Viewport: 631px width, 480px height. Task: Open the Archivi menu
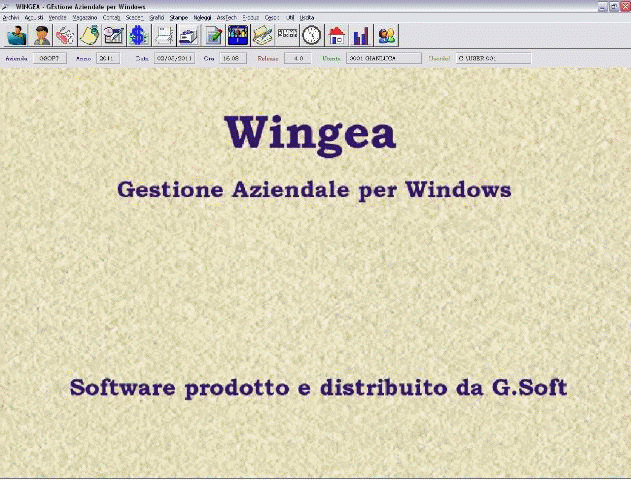(11, 18)
